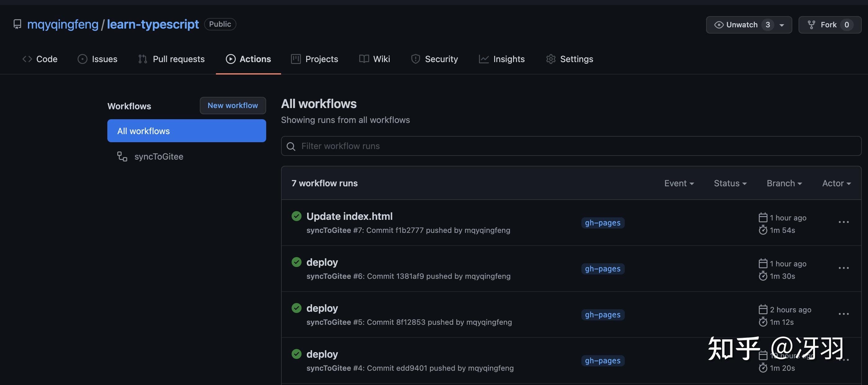Click the fork icon in Fork button
The width and height of the screenshot is (868, 385).
(x=812, y=25)
